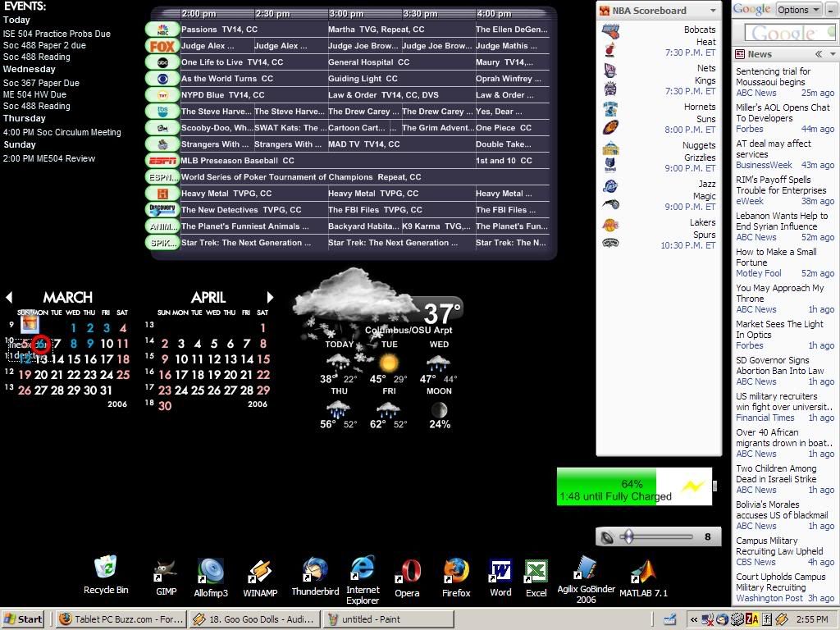Click the Discovery channel logo
The image size is (840, 630).
coord(162,209)
